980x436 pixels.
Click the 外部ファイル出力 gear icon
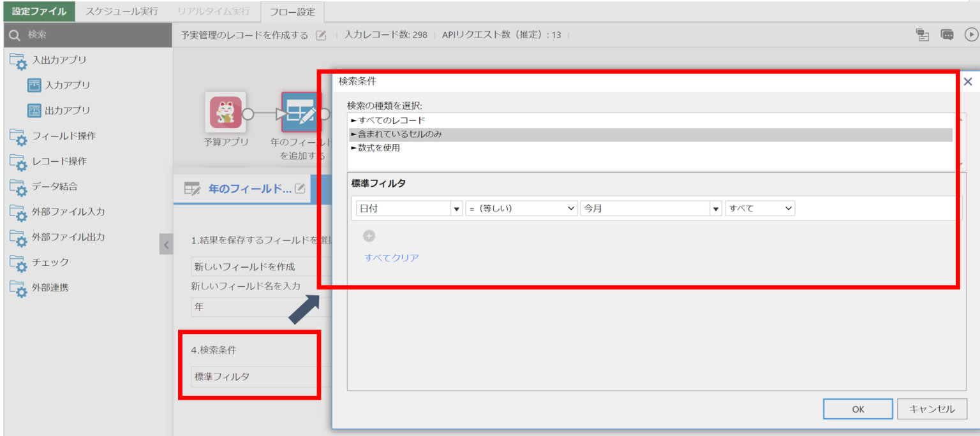20,237
